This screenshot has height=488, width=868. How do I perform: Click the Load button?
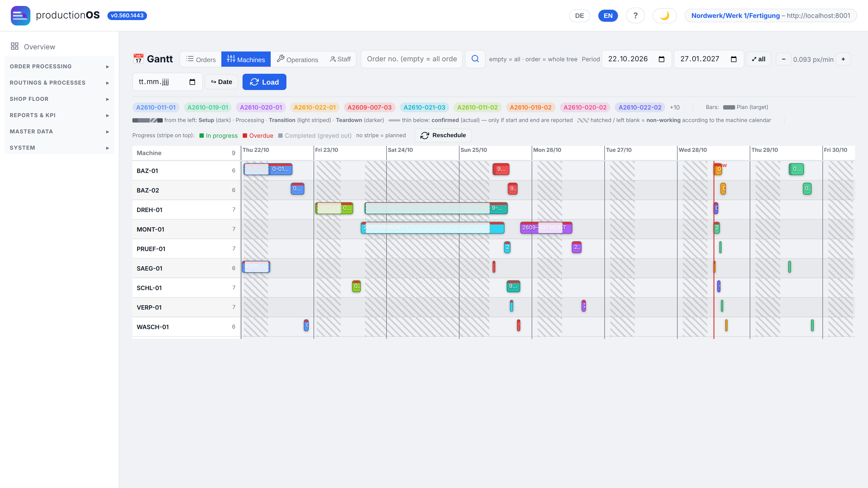(x=264, y=82)
